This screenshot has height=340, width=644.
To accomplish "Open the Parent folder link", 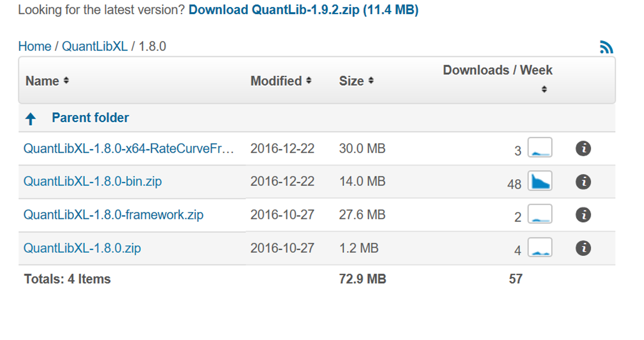I will [90, 118].
